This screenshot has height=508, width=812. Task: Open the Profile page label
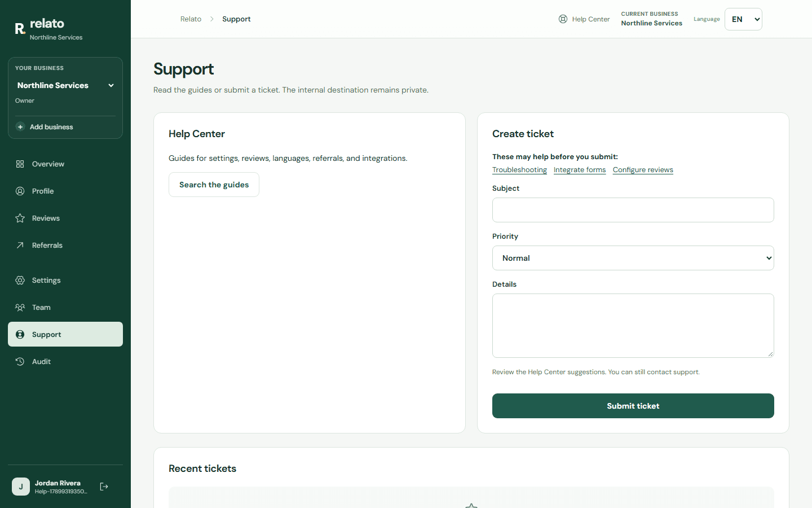[x=43, y=191]
